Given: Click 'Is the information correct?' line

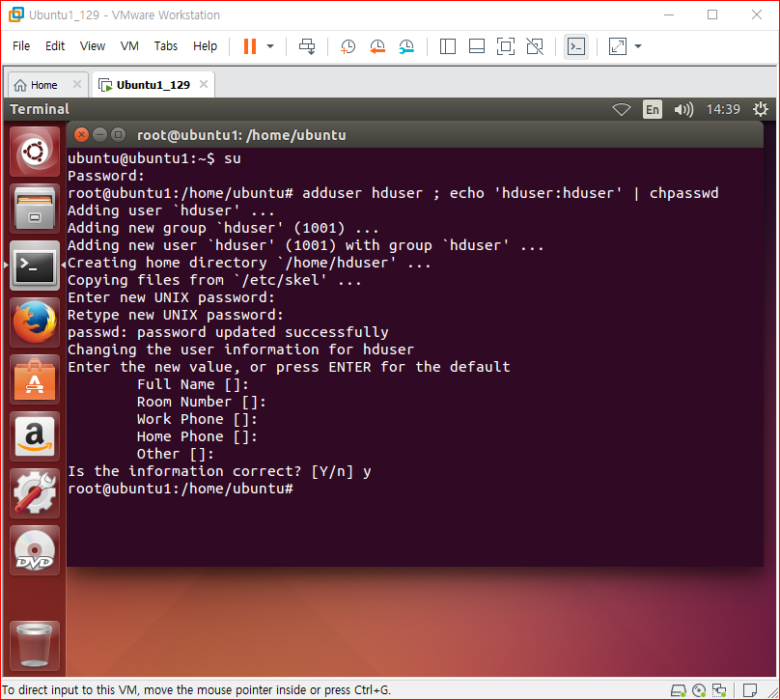Looking at the screenshot, I should 219,471.
